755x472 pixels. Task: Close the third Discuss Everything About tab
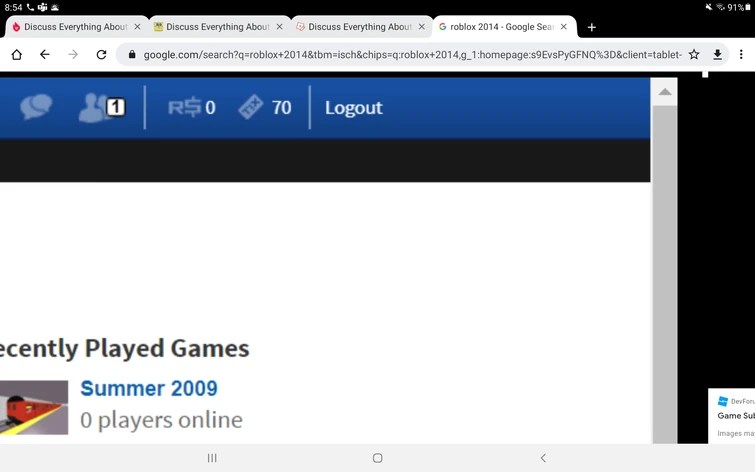[422, 27]
